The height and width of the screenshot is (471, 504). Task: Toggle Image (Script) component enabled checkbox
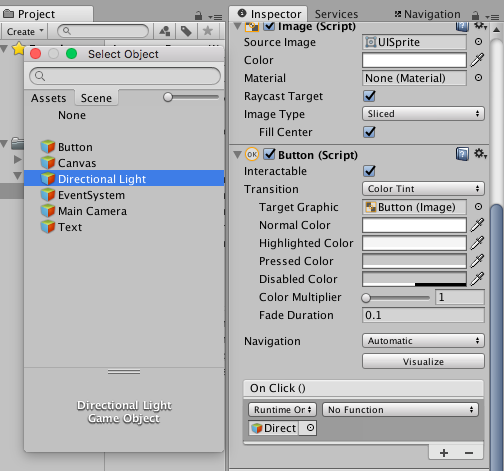point(269,26)
